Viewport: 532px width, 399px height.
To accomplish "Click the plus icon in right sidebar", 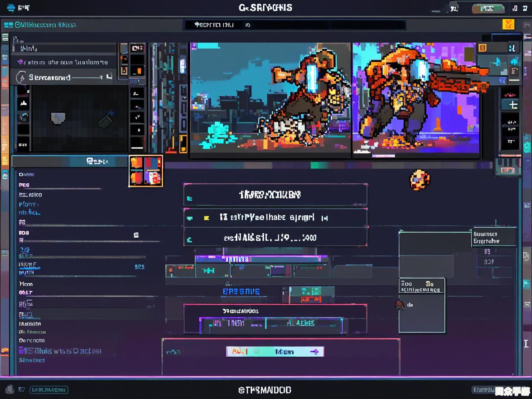I will click(x=513, y=105).
